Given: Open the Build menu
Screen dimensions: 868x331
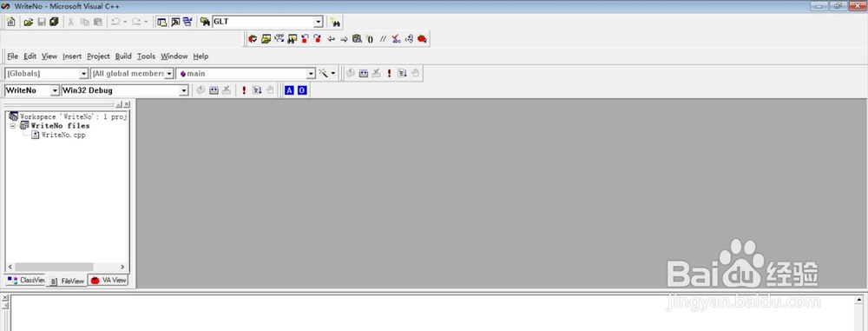Looking at the screenshot, I should tap(123, 56).
